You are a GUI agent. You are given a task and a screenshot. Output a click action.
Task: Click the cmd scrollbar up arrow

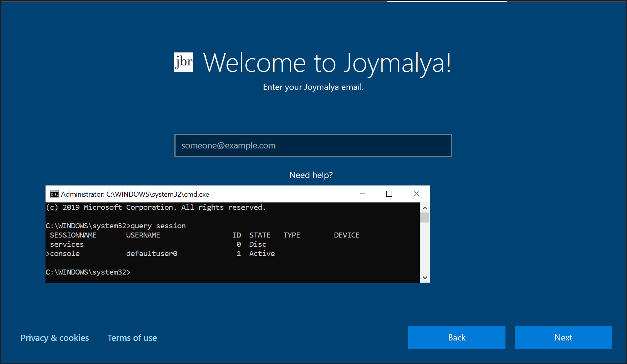point(425,208)
